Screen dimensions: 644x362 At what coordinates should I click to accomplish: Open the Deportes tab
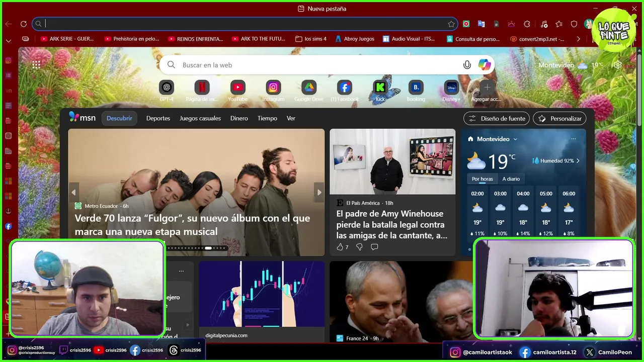158,118
